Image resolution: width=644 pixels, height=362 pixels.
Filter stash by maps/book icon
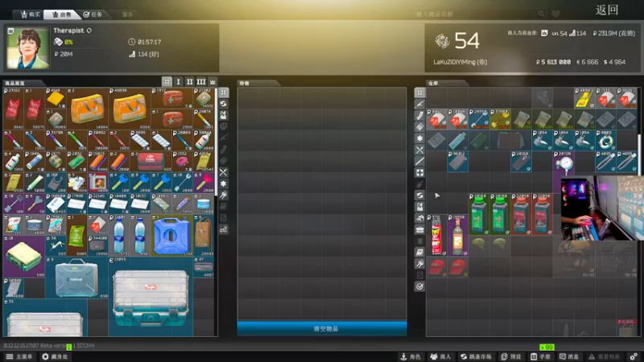pos(419,252)
